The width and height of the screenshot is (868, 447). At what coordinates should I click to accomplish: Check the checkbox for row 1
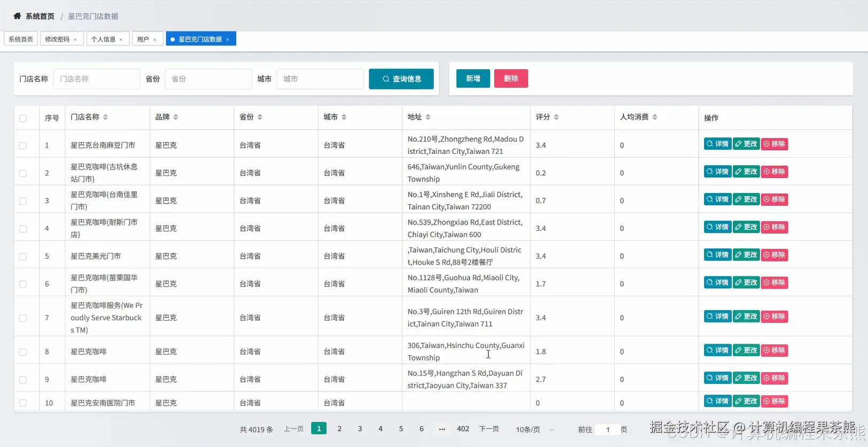23,145
